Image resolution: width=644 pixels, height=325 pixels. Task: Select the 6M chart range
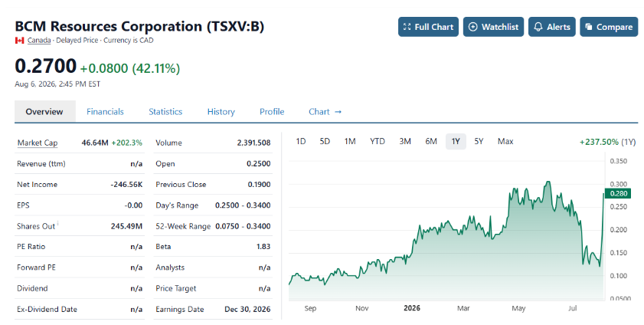point(431,141)
